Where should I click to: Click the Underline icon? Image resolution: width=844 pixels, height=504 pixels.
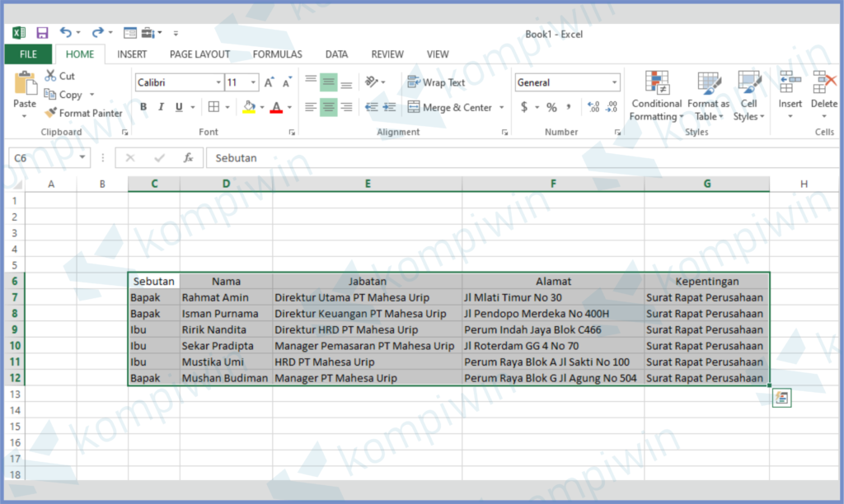178,107
